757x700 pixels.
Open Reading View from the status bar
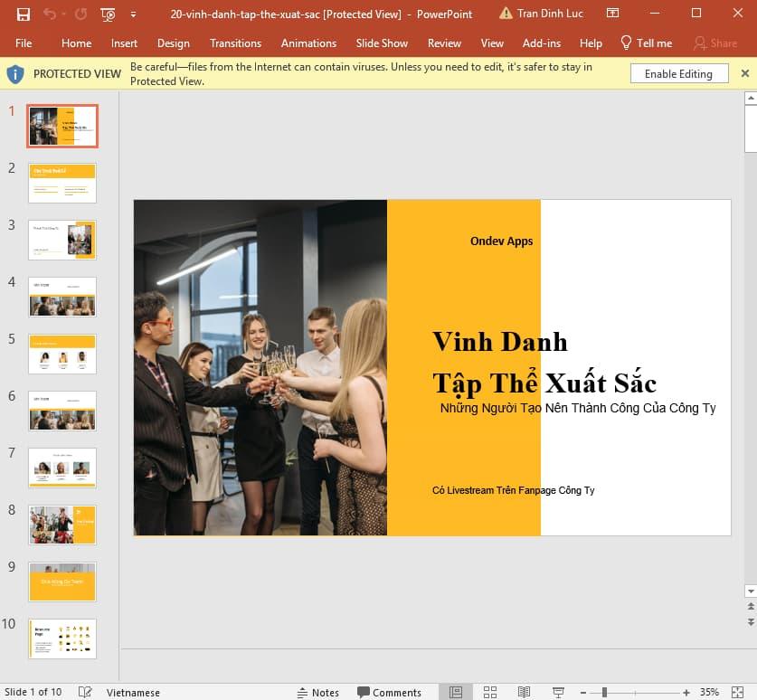click(x=525, y=692)
